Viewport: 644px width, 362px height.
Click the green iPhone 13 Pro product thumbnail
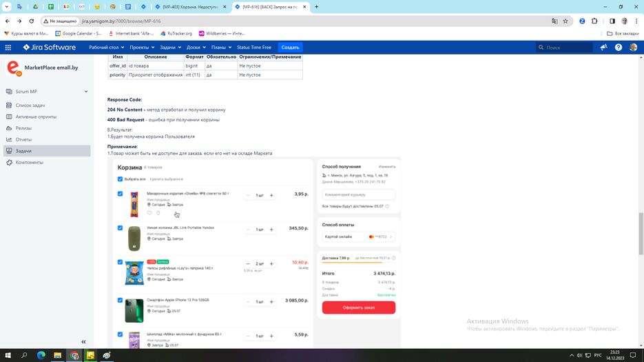pyautogui.click(x=134, y=310)
